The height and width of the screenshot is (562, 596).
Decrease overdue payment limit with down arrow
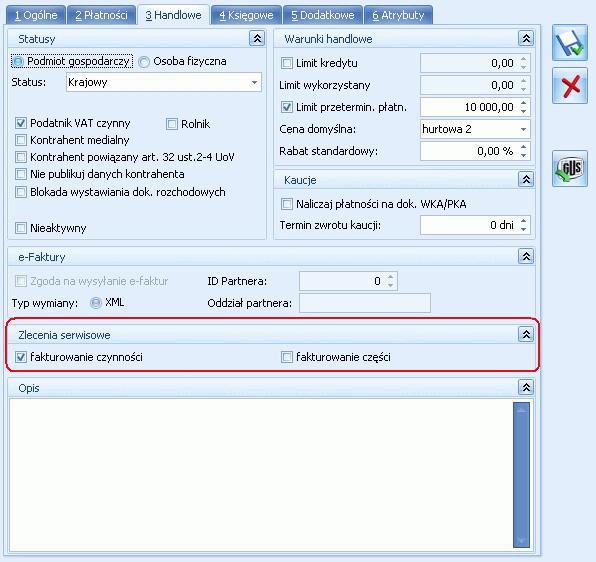[x=524, y=111]
